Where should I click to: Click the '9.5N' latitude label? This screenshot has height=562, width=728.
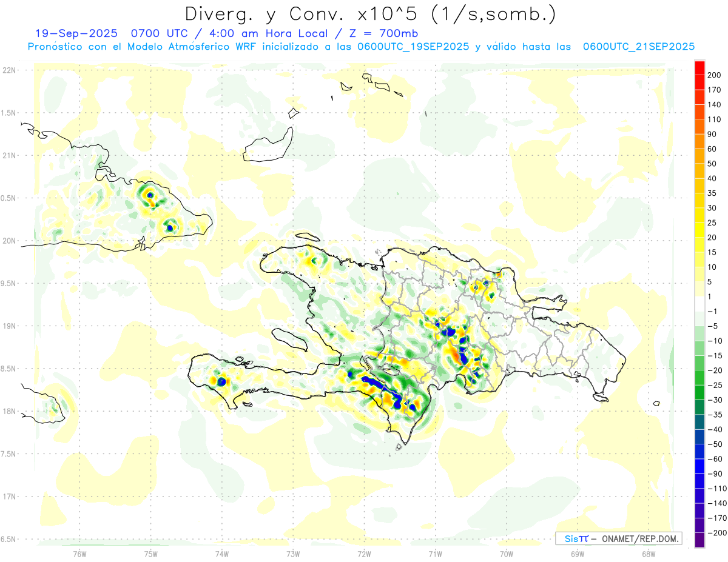pos(9,283)
